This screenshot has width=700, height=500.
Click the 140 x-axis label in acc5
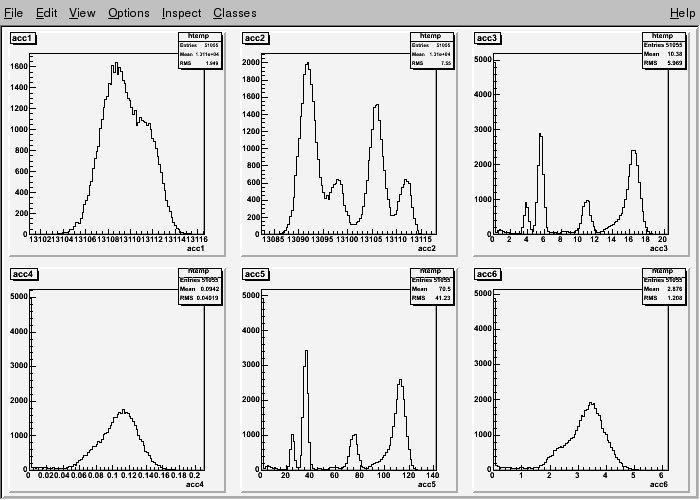[433, 475]
